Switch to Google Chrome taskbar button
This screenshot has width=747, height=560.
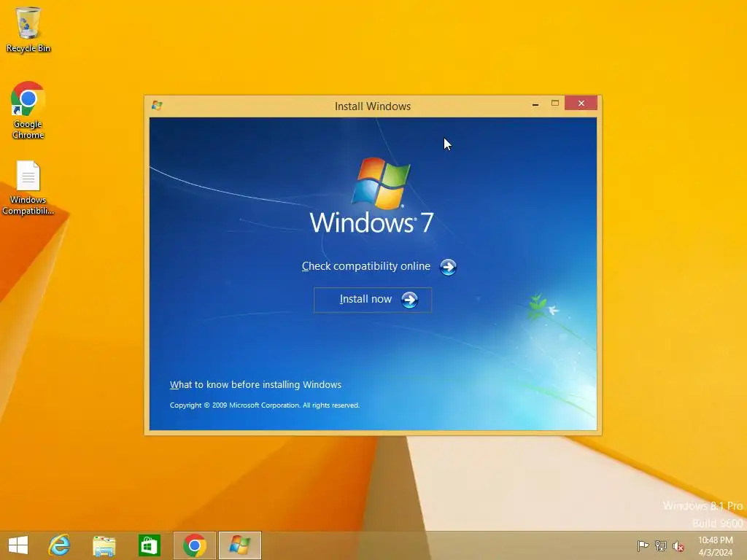click(x=194, y=545)
